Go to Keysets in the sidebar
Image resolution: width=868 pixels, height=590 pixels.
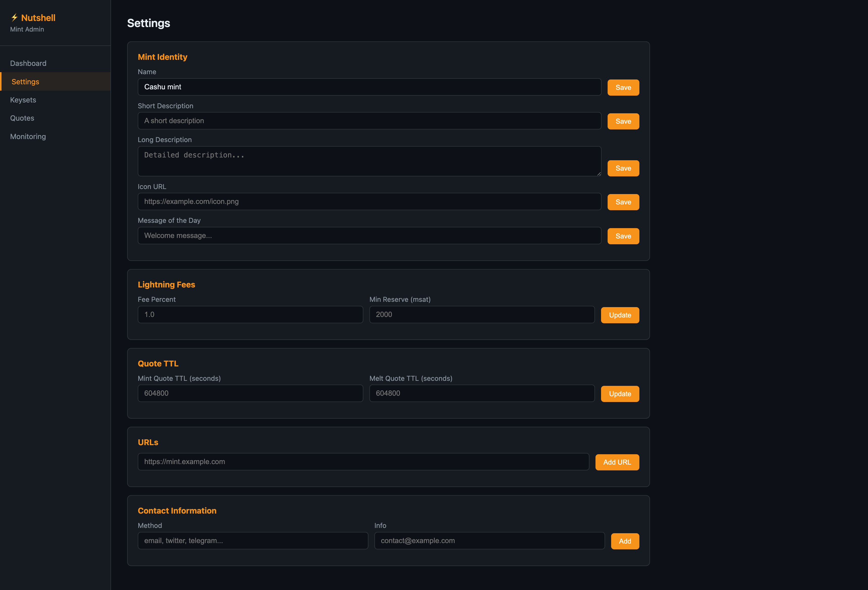[23, 100]
